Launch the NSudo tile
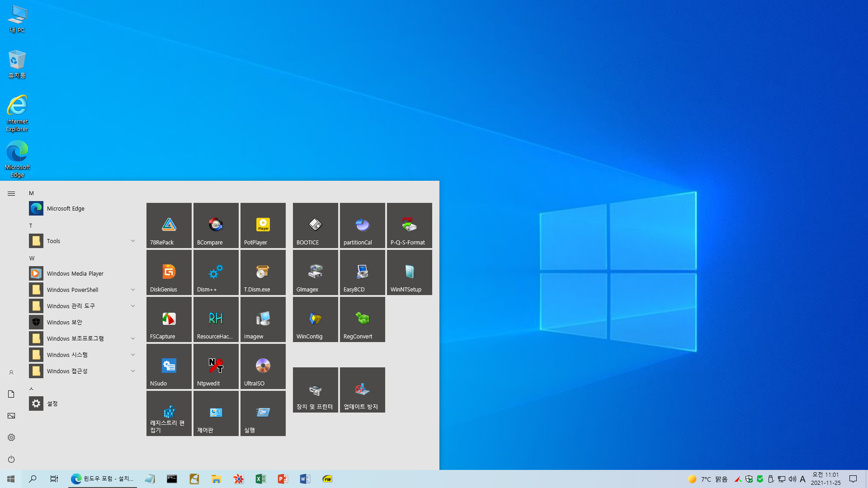 click(x=169, y=366)
